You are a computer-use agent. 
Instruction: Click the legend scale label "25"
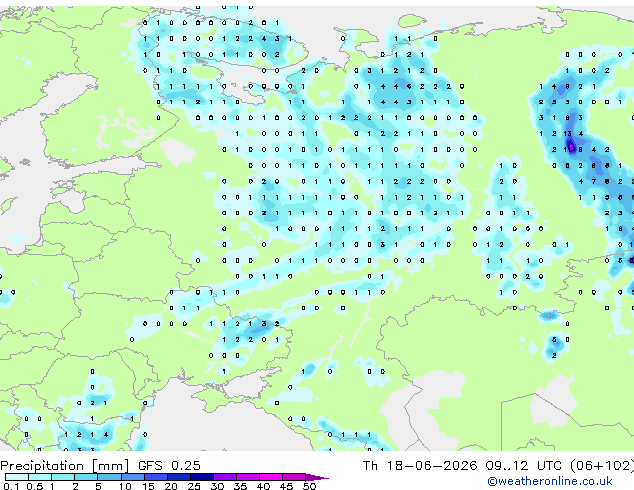click(194, 486)
